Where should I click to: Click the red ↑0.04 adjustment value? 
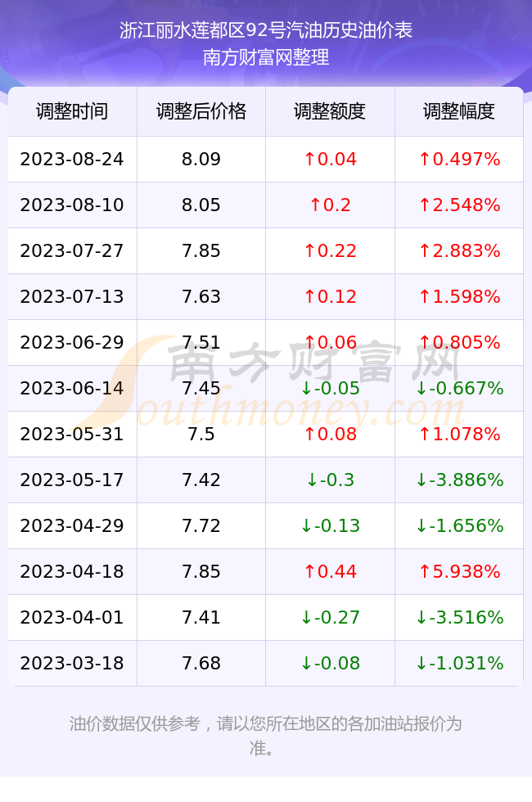pos(330,159)
